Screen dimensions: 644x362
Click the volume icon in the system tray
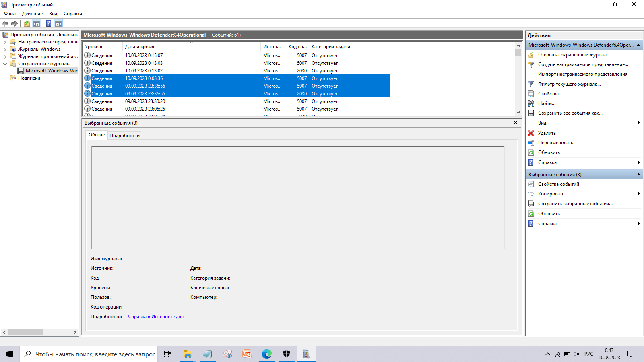tap(576, 354)
